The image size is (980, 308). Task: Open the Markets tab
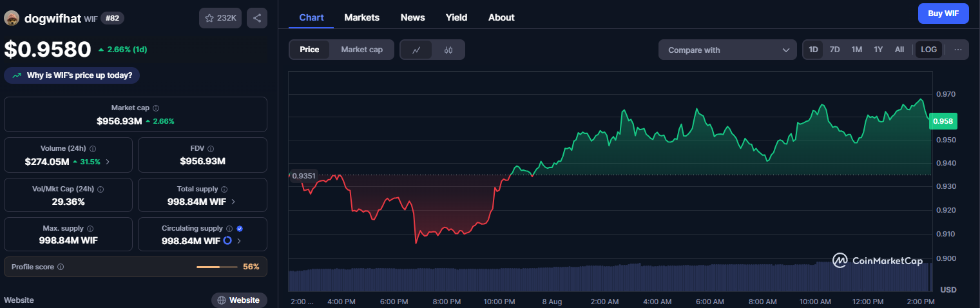pyautogui.click(x=362, y=17)
